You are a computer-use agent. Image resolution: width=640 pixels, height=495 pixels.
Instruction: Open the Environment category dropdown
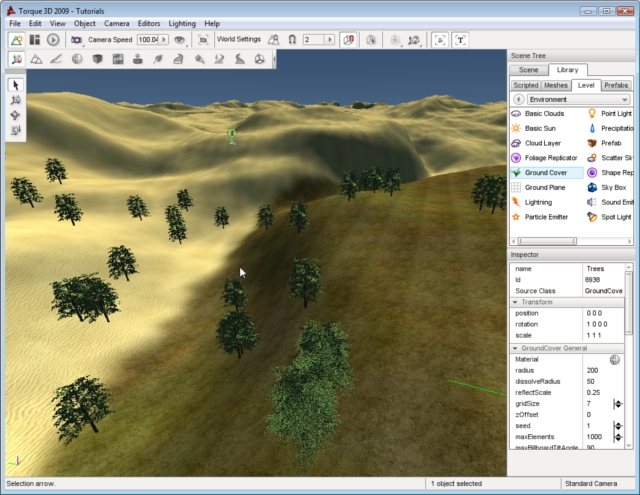(x=577, y=100)
